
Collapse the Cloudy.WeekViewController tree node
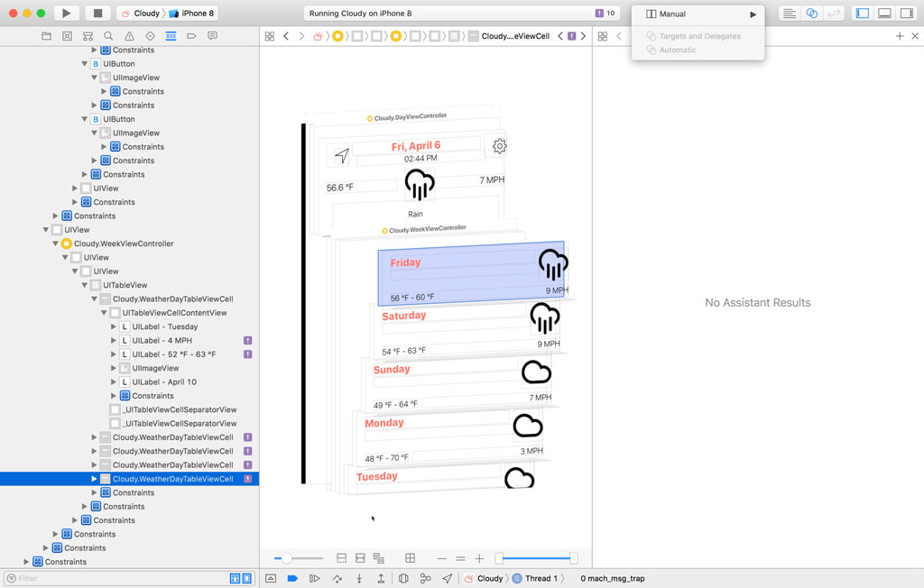pyautogui.click(x=55, y=243)
